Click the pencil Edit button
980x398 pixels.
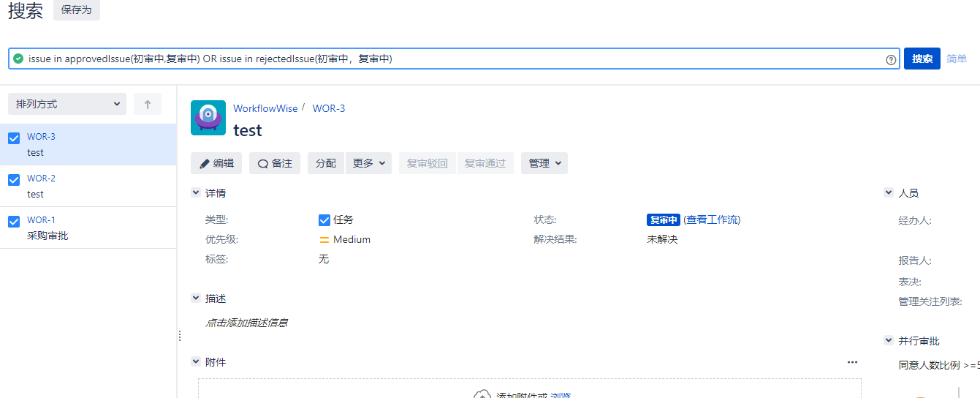tap(216, 163)
